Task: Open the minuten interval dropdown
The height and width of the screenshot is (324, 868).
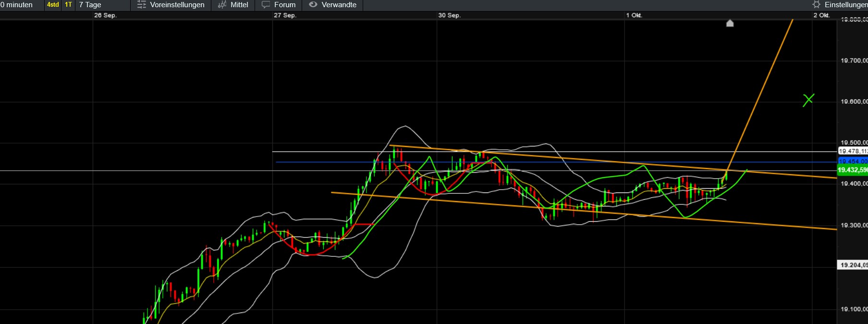Action: pos(17,5)
